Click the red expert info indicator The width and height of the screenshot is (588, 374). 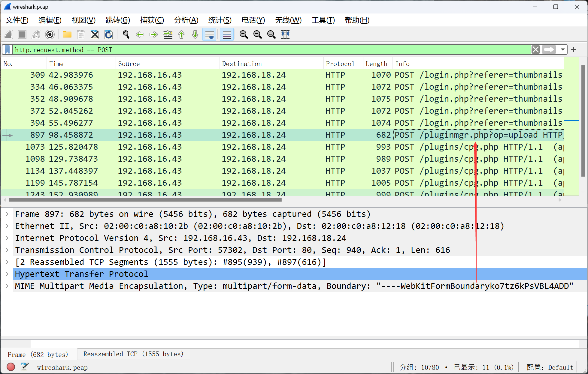point(11,367)
